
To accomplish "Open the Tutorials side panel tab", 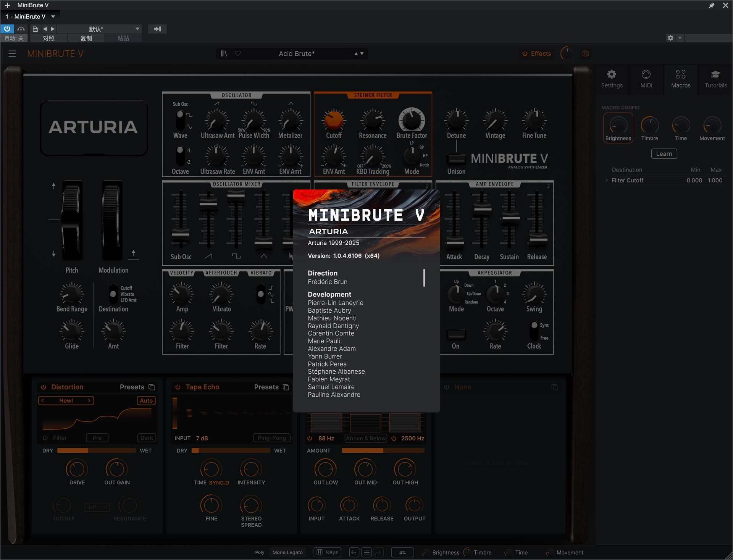I will pyautogui.click(x=715, y=79).
